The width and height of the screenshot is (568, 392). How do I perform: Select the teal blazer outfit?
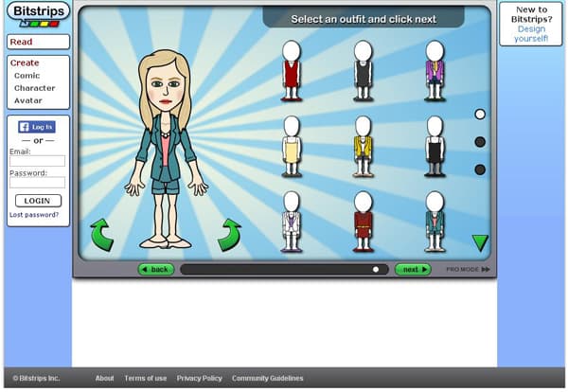pos(435,222)
